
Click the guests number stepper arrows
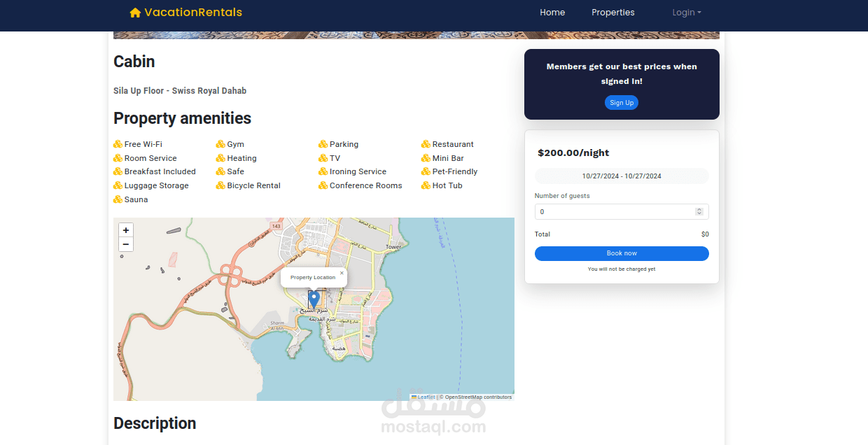coord(699,212)
